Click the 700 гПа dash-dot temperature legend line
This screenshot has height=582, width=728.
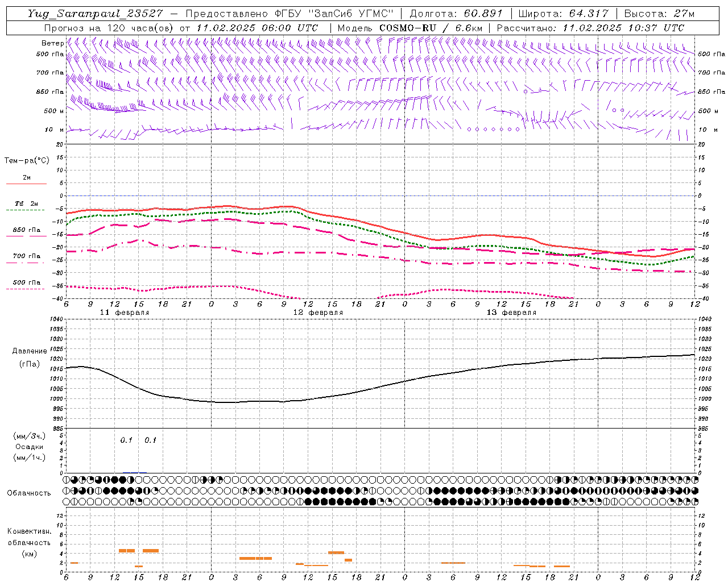(x=26, y=263)
